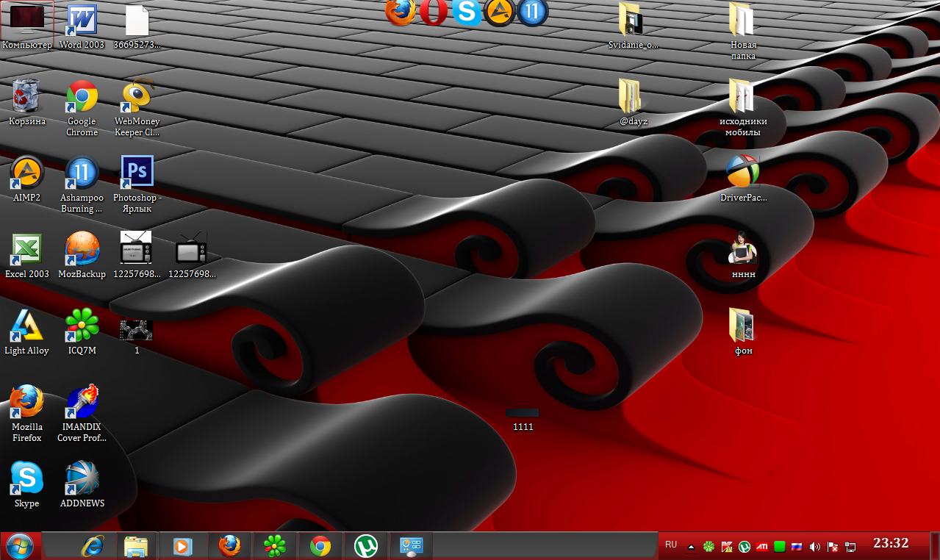Viewport: 940px width, 560px height.
Task: Select 12257698 file with white-background TV thumbnail
Action: [137, 255]
